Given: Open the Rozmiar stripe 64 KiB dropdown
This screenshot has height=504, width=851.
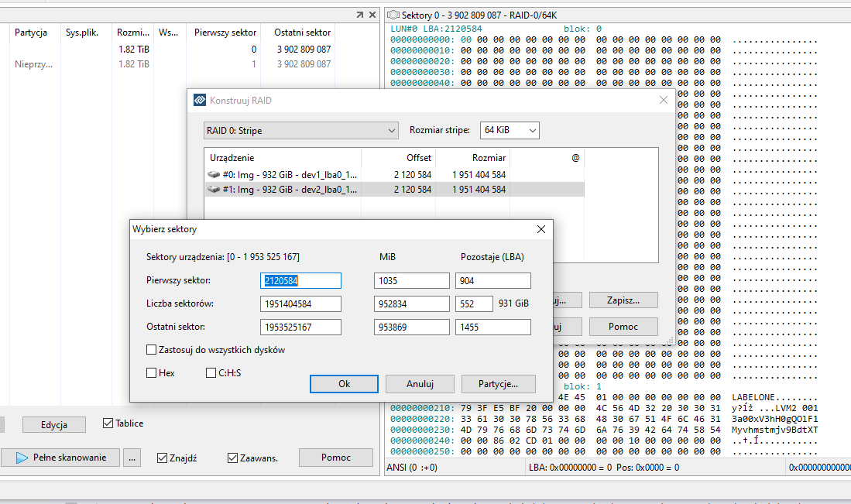Looking at the screenshot, I should coord(510,130).
